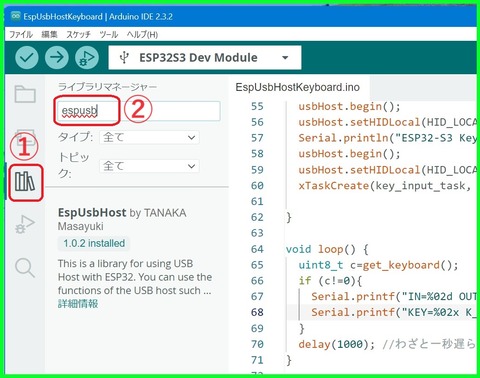Open the Sketchbook folder sidebar icon

pyautogui.click(x=25, y=94)
